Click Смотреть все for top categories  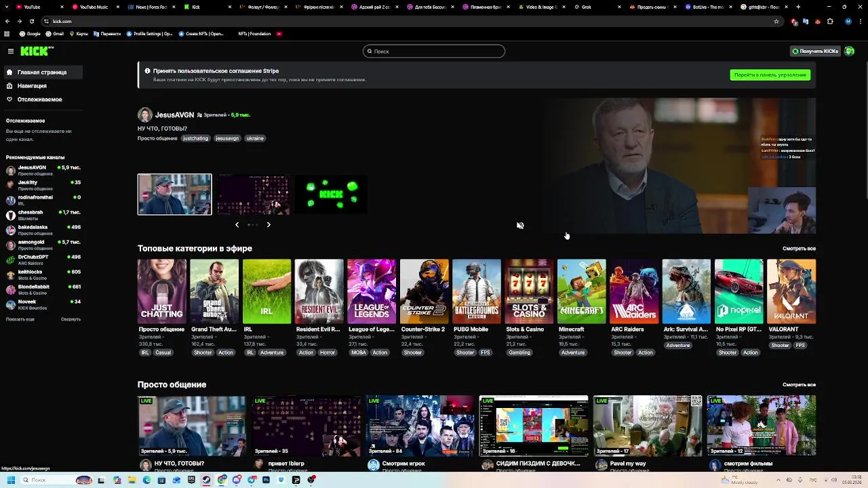[x=799, y=249]
